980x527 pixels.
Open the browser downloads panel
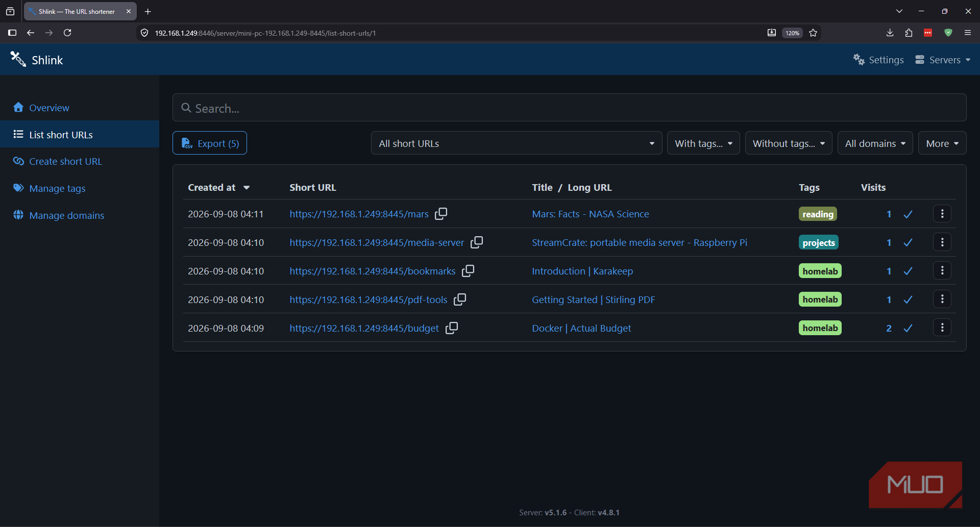point(890,33)
